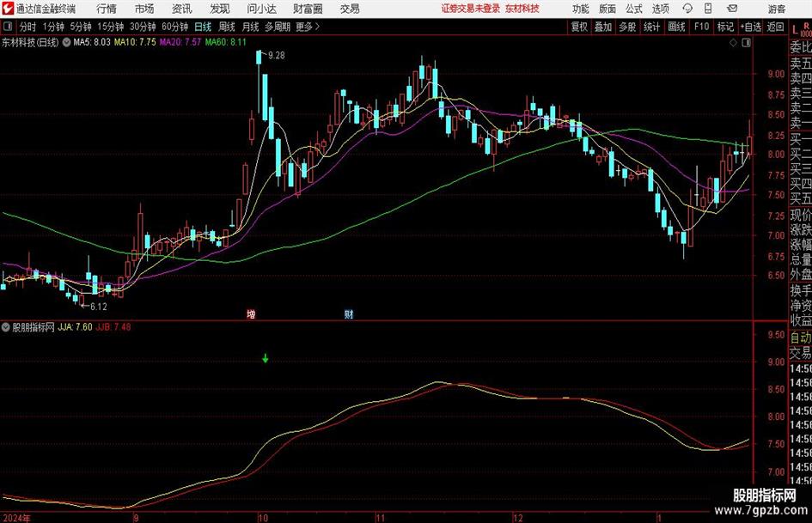The height and width of the screenshot is (523, 812).
Task: Expand the 更多 periods chevron
Action: [317, 27]
